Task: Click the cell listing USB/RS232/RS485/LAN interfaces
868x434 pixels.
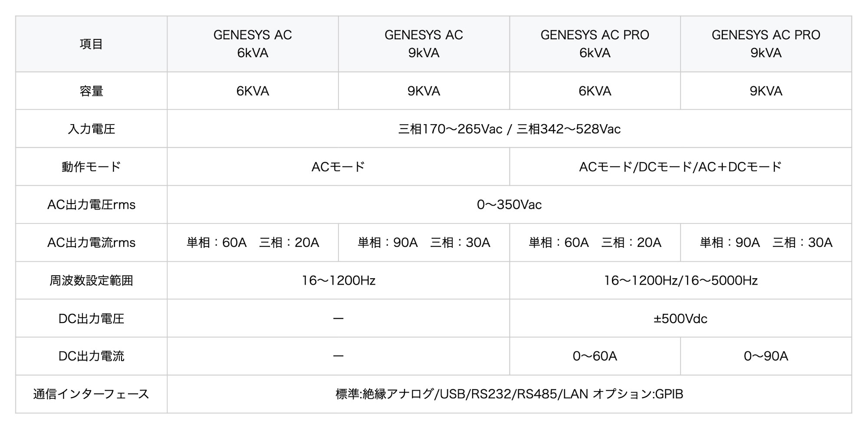Action: (509, 394)
